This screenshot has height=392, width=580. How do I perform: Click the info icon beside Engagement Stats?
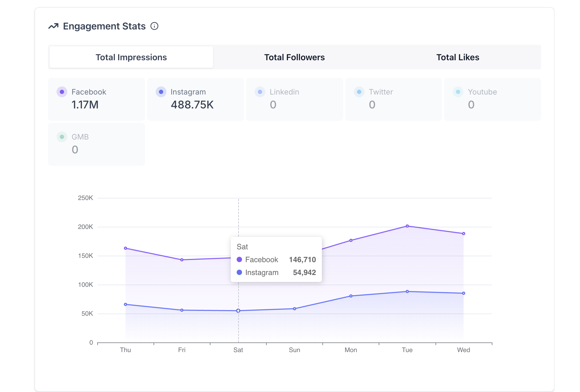click(x=154, y=26)
